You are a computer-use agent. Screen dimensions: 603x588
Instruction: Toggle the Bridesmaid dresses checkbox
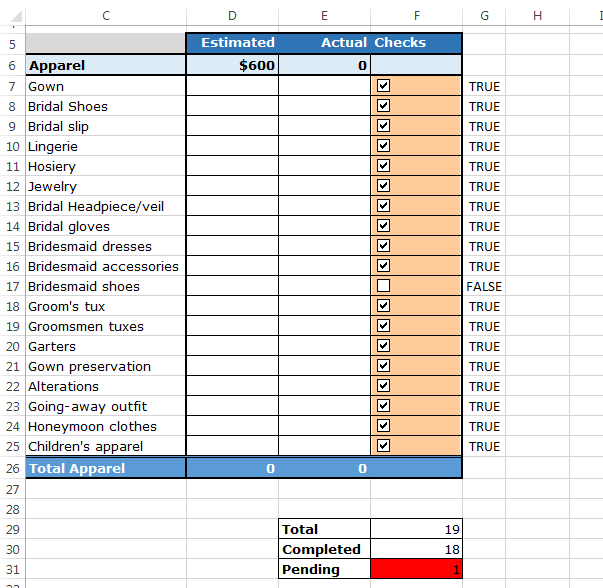[x=383, y=246]
